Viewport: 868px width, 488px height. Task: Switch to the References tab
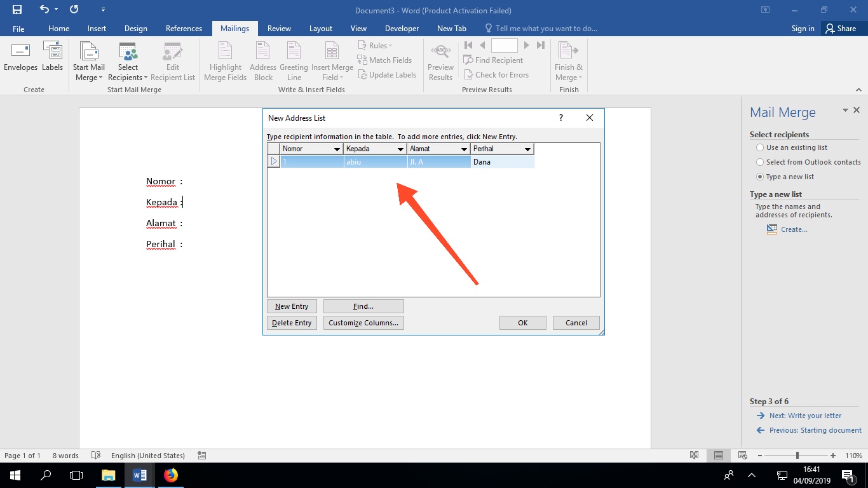[x=184, y=29]
